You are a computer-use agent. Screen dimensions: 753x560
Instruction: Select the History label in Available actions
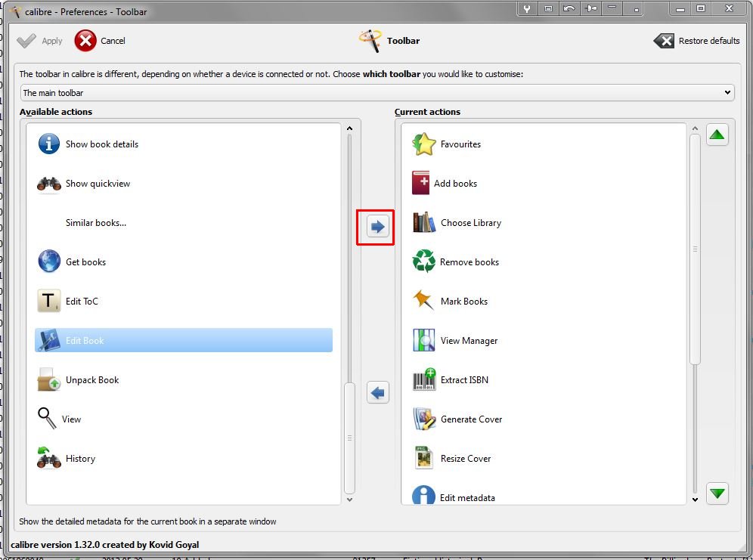(x=80, y=459)
